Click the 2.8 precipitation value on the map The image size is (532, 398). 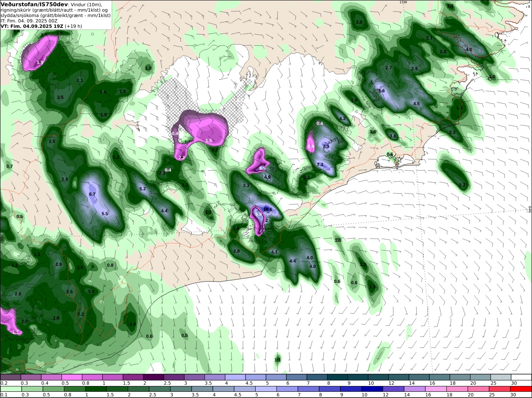(236, 251)
